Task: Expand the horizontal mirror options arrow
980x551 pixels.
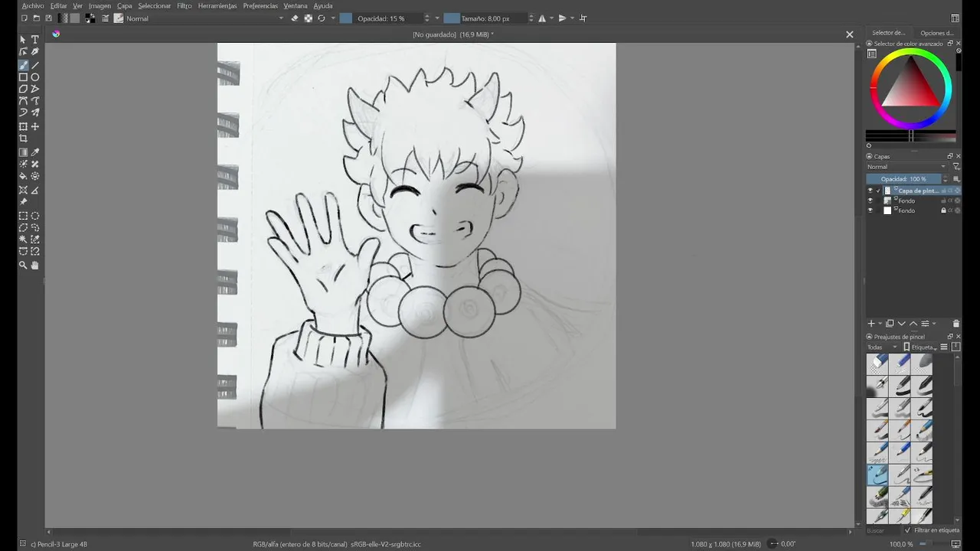Action: 551,18
